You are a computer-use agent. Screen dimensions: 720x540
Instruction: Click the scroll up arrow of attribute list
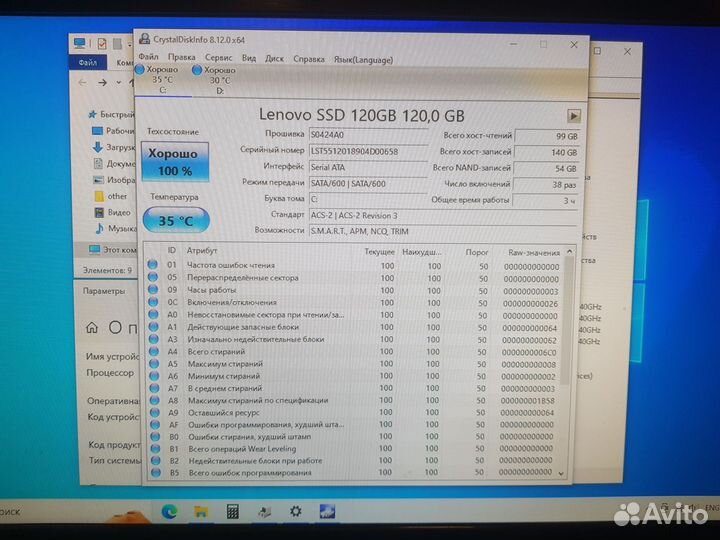[569, 252]
